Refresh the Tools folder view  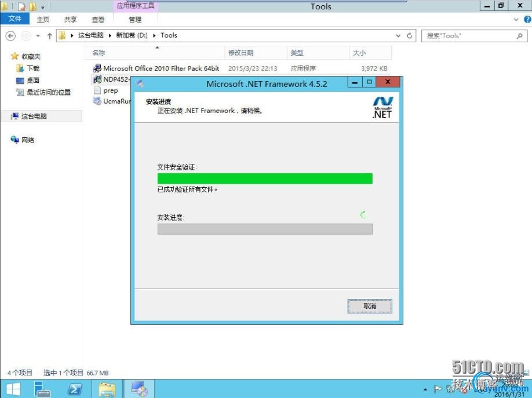tap(410, 35)
